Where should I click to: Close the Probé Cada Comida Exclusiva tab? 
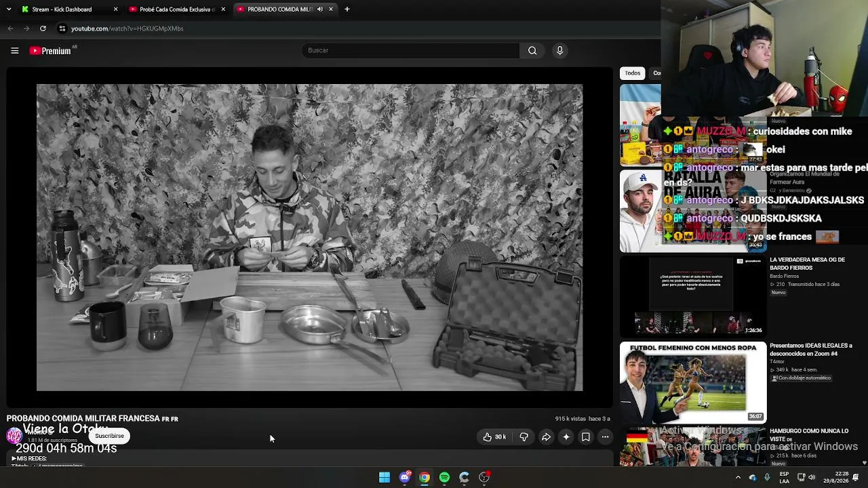pos(223,9)
